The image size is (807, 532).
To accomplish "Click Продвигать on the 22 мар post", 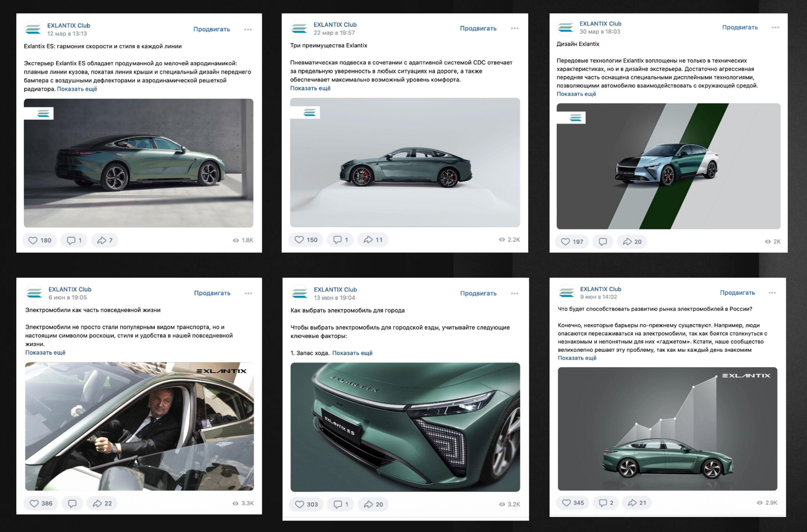I will tap(478, 28).
